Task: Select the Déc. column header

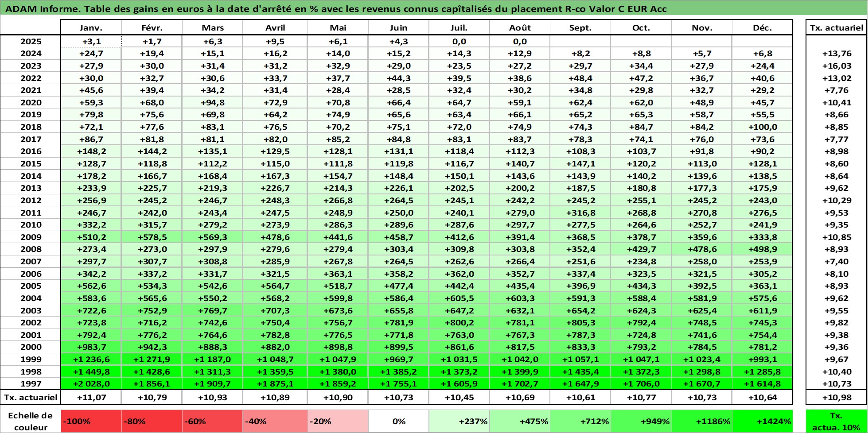Action: click(x=763, y=27)
